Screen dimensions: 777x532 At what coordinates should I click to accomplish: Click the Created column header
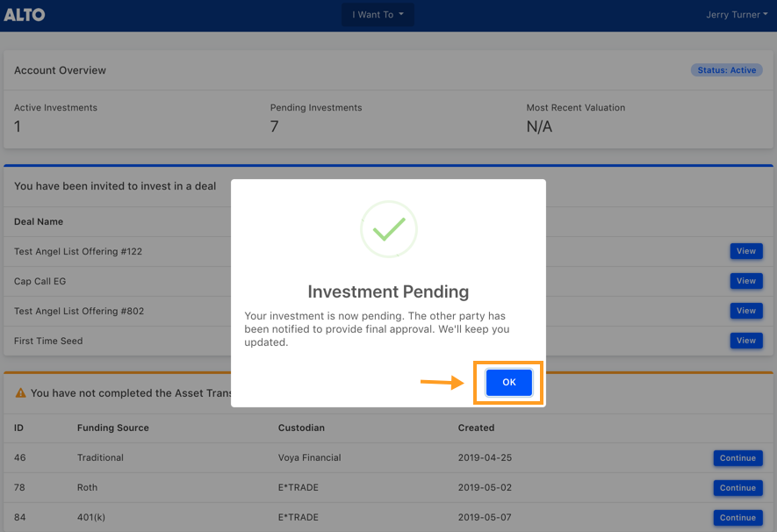click(476, 428)
